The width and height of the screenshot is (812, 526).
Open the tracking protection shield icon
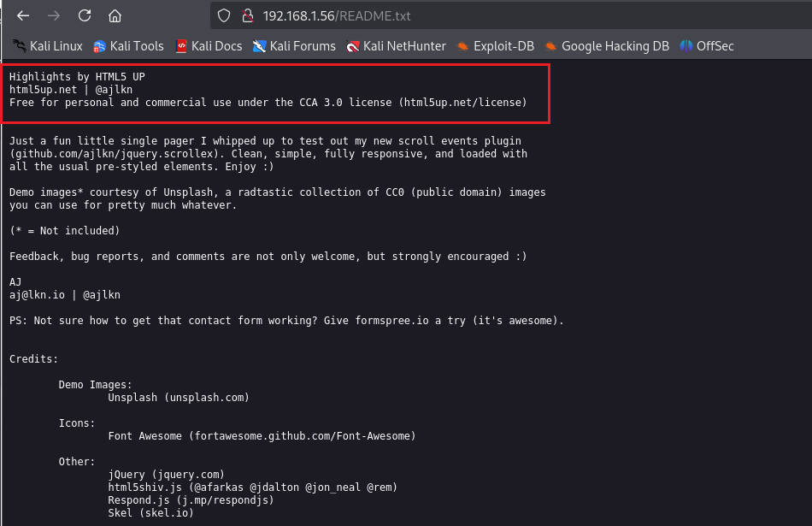[x=224, y=16]
